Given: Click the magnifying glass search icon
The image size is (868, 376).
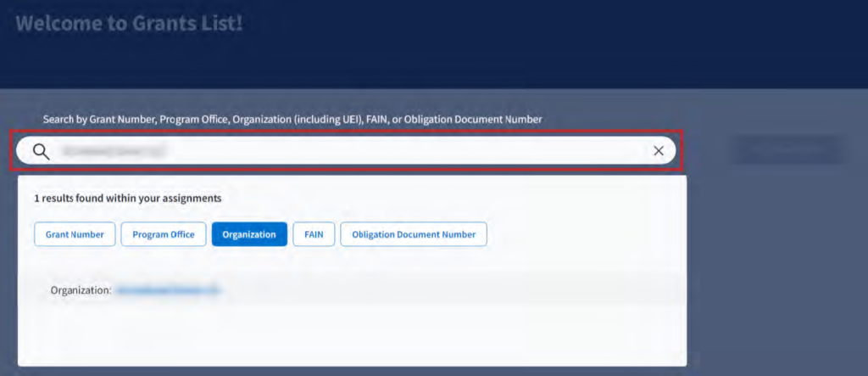Looking at the screenshot, I should click(42, 151).
